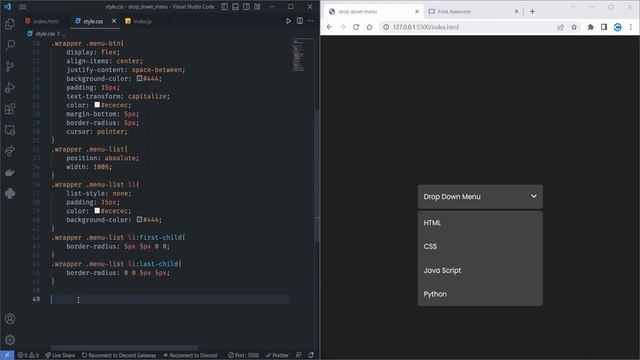Image resolution: width=640 pixels, height=360 pixels.
Task: Toggle the bottom panel layout icon
Action: pyautogui.click(x=236, y=7)
